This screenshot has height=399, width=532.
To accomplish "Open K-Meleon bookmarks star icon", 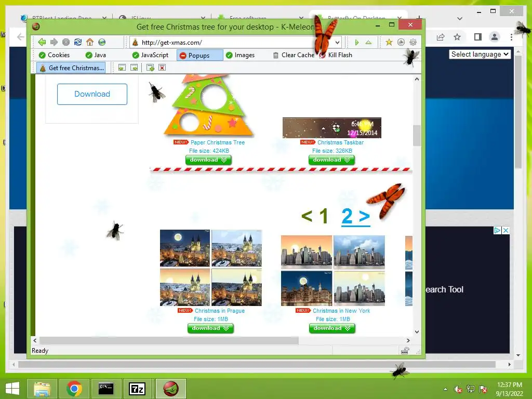I will tap(389, 42).
